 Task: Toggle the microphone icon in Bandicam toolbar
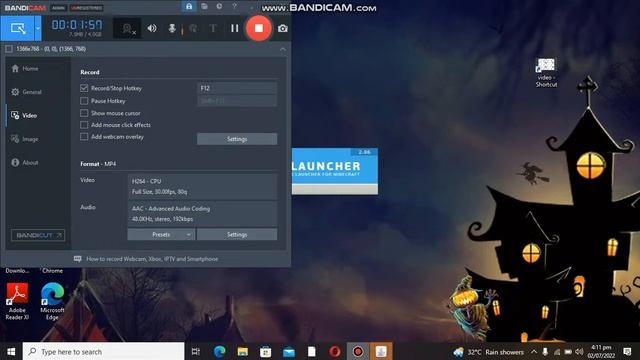click(x=172, y=28)
